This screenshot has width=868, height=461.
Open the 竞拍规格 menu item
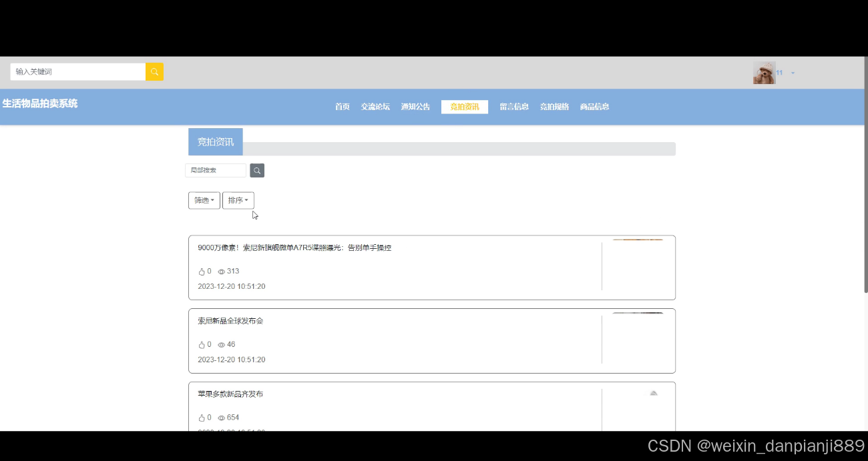pos(554,107)
